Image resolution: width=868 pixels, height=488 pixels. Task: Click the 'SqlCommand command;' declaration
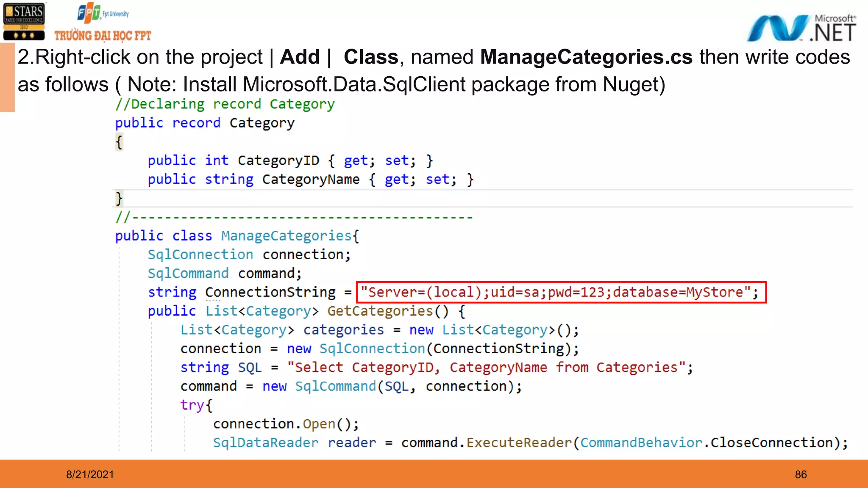tap(225, 273)
